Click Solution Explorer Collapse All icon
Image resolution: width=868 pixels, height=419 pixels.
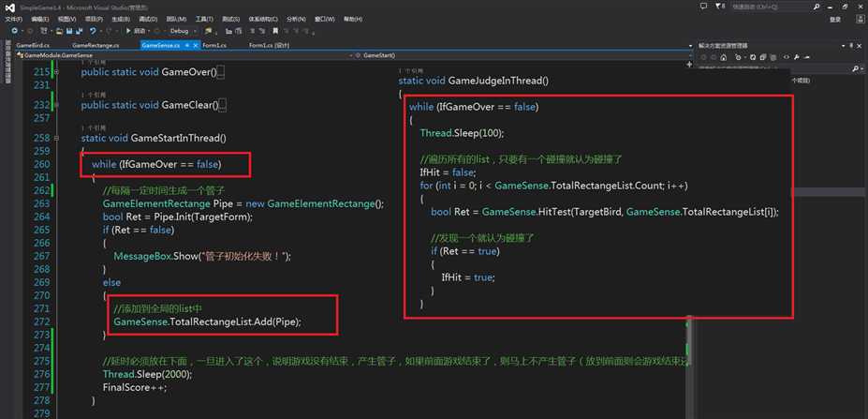click(763, 57)
